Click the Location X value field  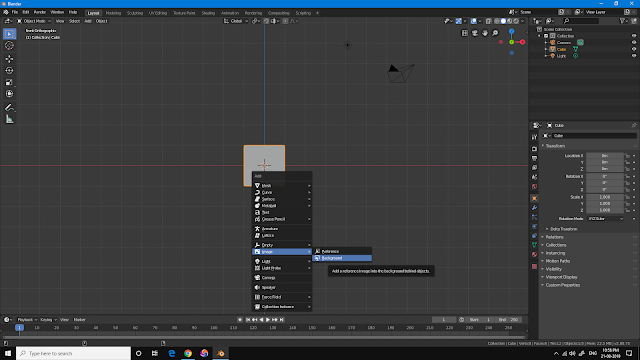pyautogui.click(x=604, y=156)
